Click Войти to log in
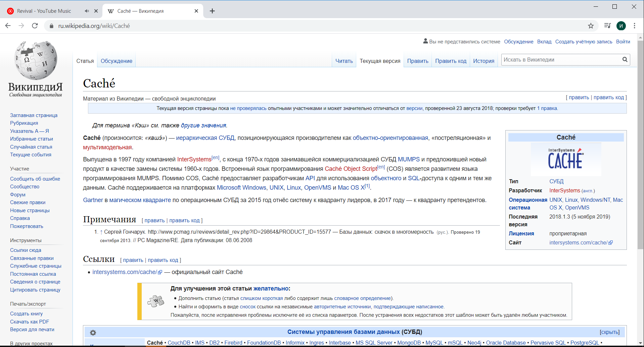This screenshot has height=347, width=644. pyautogui.click(x=623, y=42)
